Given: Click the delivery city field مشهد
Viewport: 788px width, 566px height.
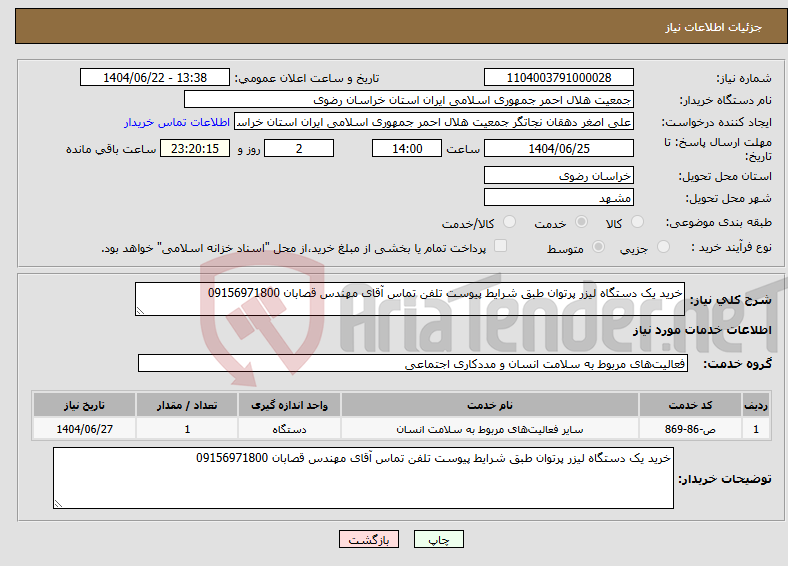Looking at the screenshot, I should click(558, 197).
